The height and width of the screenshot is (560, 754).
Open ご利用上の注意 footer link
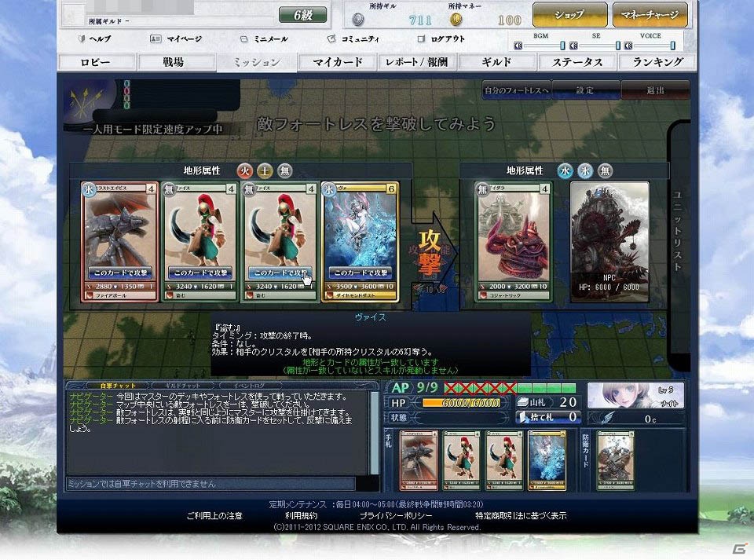(x=214, y=516)
